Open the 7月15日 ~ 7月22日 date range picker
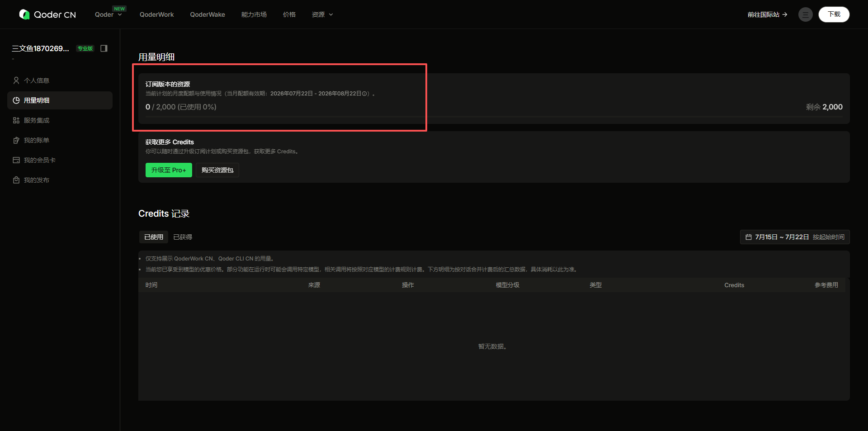 click(x=795, y=237)
